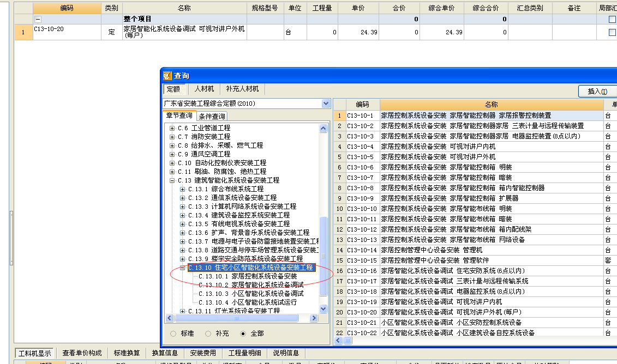Open the 章节查询 tab
The image size is (617, 364).
pyautogui.click(x=179, y=116)
